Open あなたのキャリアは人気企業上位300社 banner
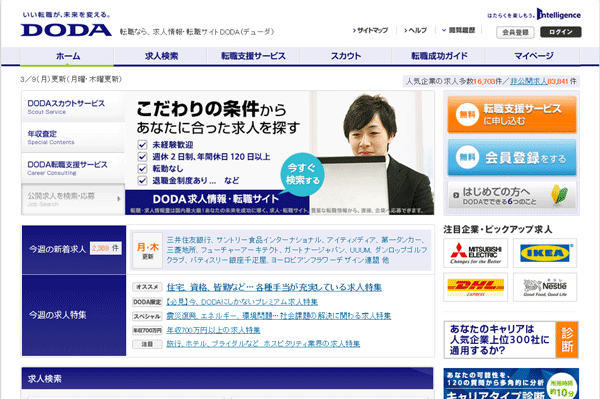 click(511, 340)
